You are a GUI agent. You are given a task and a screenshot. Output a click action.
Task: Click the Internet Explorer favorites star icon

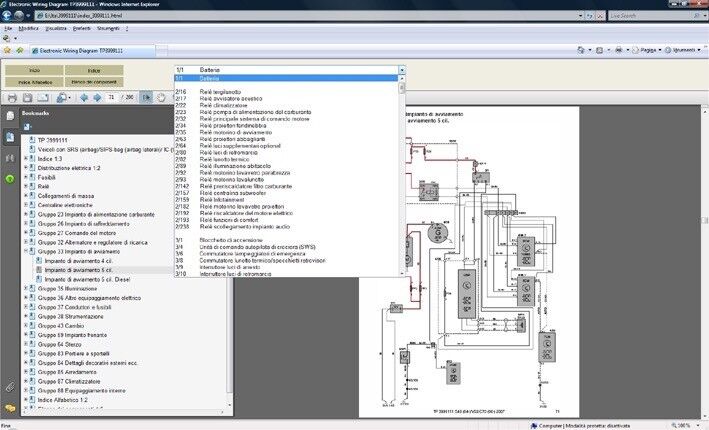click(8, 49)
